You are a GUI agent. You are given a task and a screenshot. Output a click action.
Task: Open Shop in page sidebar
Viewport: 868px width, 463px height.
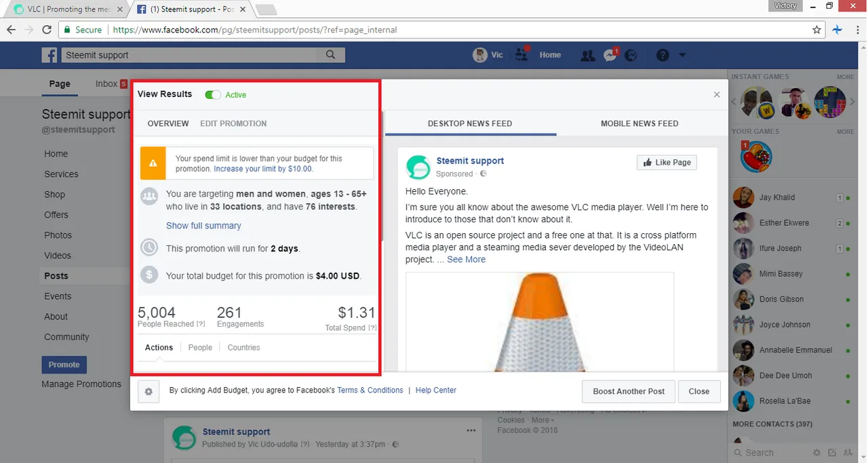tap(55, 195)
